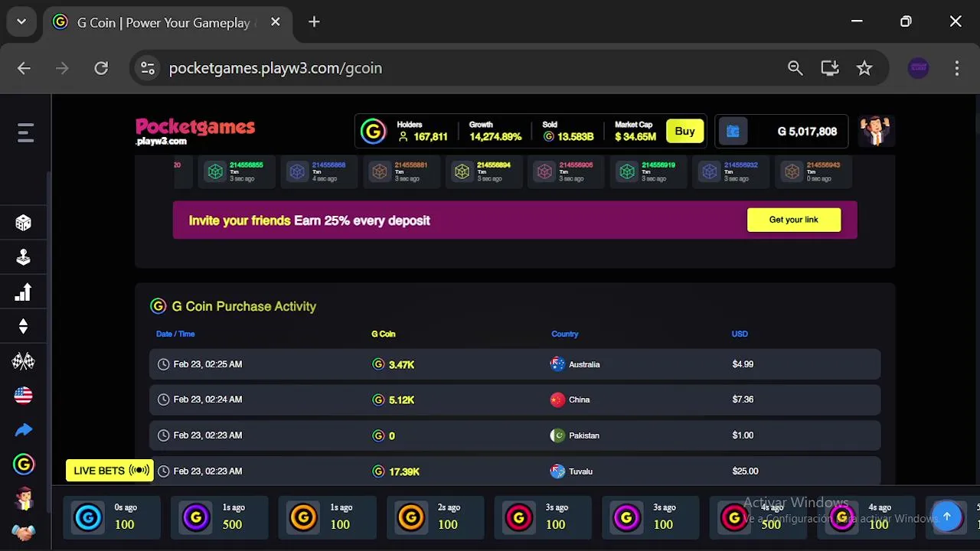The width and height of the screenshot is (980, 551).
Task: Open the browser zoom magnifier icon
Action: [795, 68]
